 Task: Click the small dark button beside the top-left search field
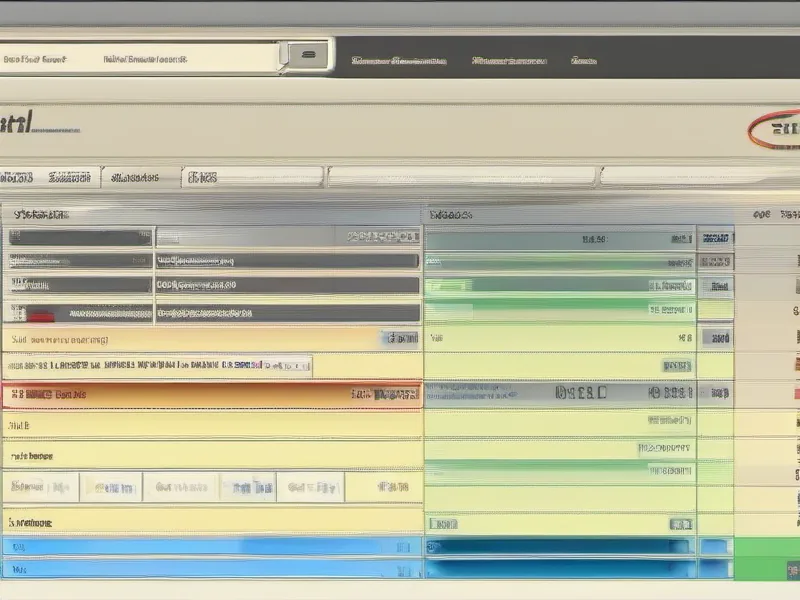click(x=307, y=54)
